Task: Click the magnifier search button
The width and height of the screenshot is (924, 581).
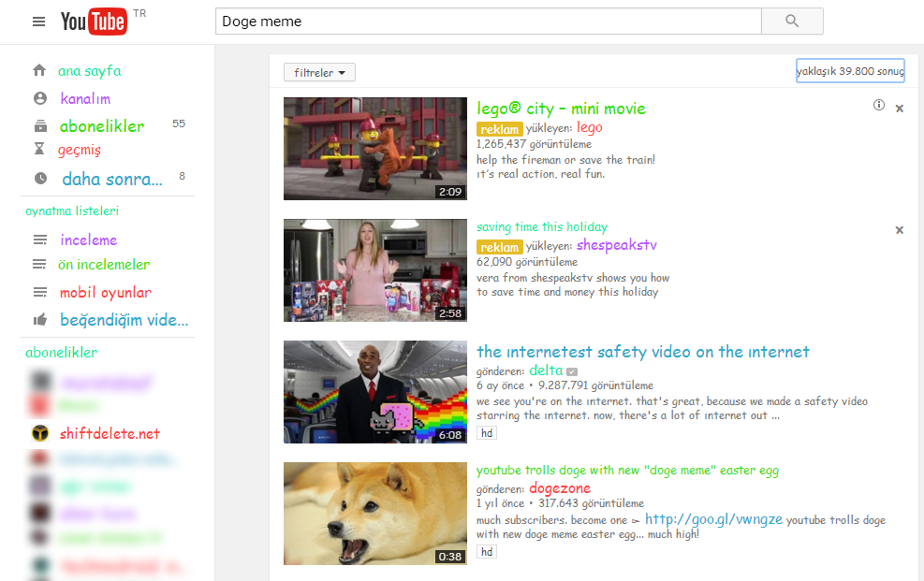Action: pos(792,22)
